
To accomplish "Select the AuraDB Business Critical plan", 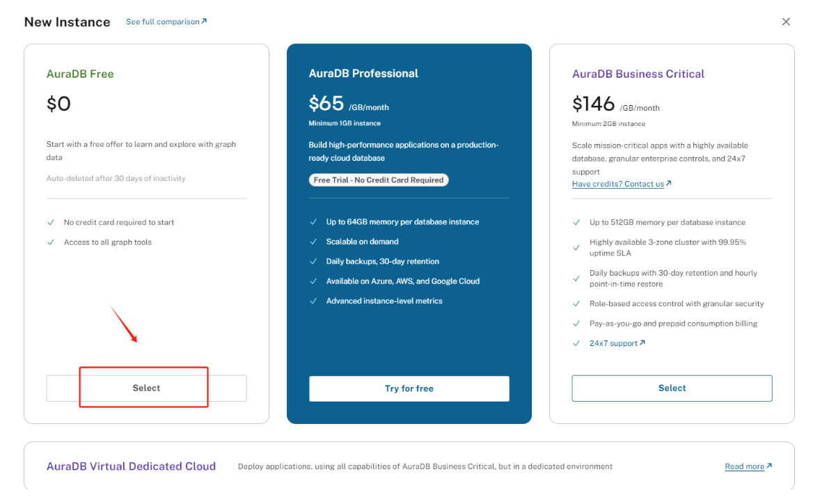I will 672,388.
